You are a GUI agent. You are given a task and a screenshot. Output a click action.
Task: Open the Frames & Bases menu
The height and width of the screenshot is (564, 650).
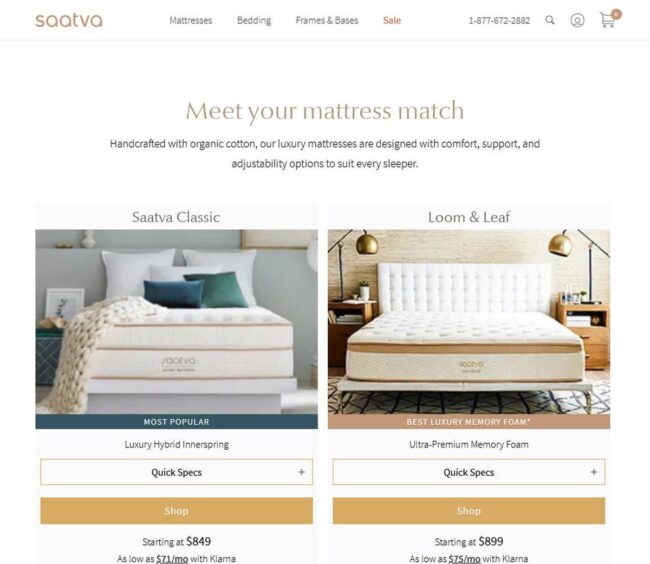tap(327, 20)
